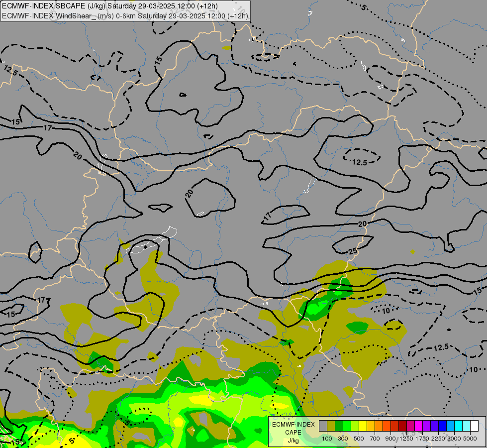
Task: Click the '5000' legend tick value
Action: 470,439
